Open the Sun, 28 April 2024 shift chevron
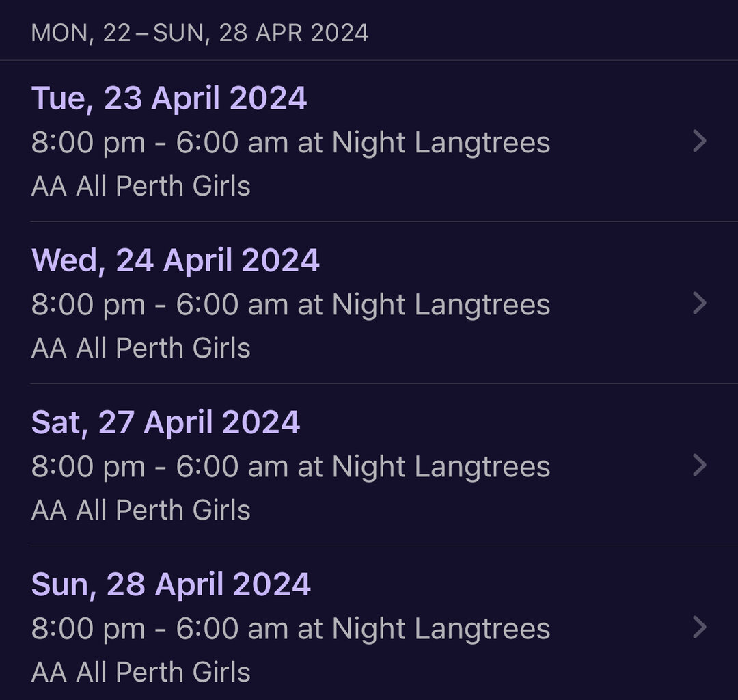This screenshot has width=738, height=700. 700,628
